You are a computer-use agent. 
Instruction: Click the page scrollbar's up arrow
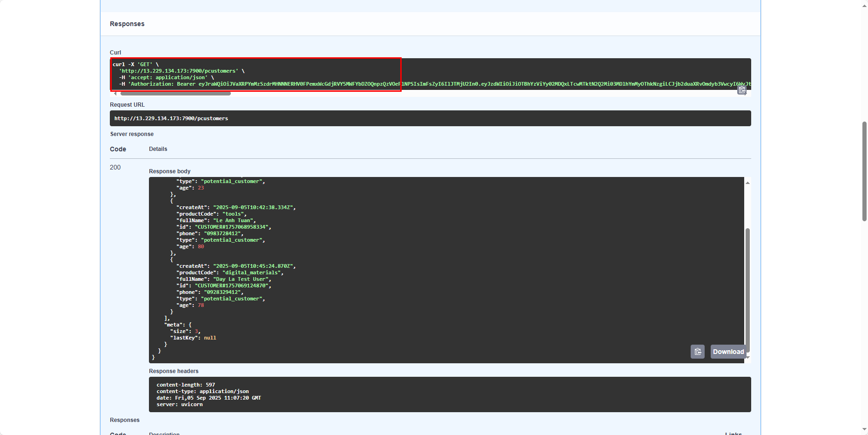pyautogui.click(x=864, y=5)
